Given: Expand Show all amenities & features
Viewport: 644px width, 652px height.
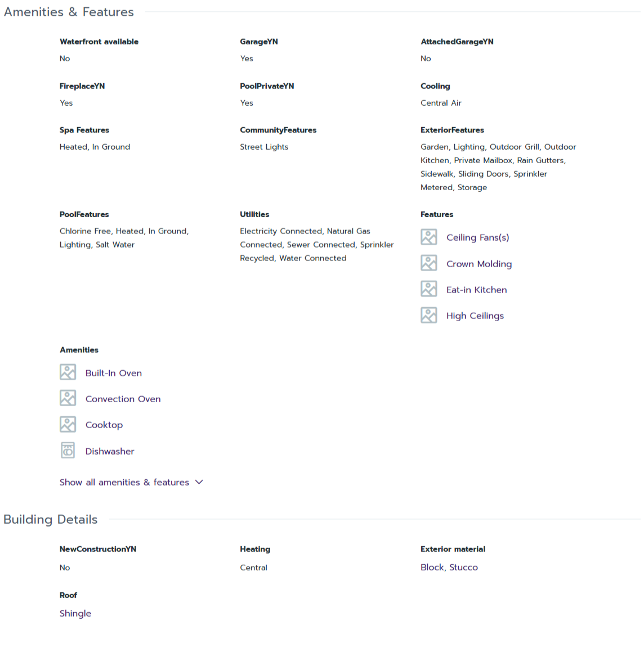Looking at the screenshot, I should pyautogui.click(x=124, y=482).
